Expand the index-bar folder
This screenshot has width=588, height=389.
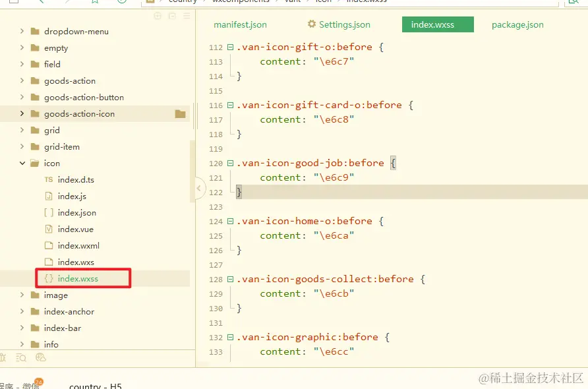click(22, 328)
